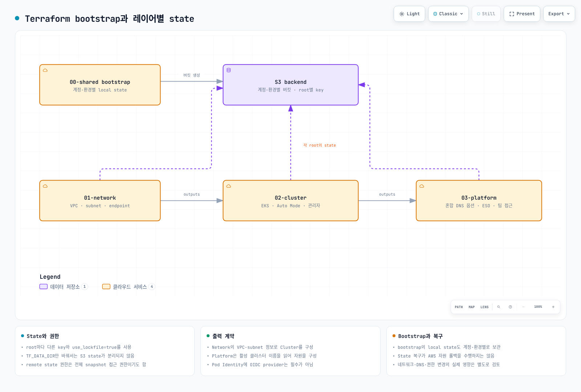Viewport: 581px width, 392px height.
Task: Click the 'Bootstrap과 복구' card heading
Action: point(420,336)
